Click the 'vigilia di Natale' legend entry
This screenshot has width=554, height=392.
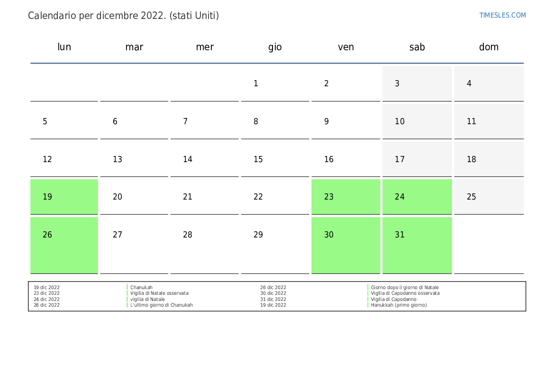click(x=147, y=299)
